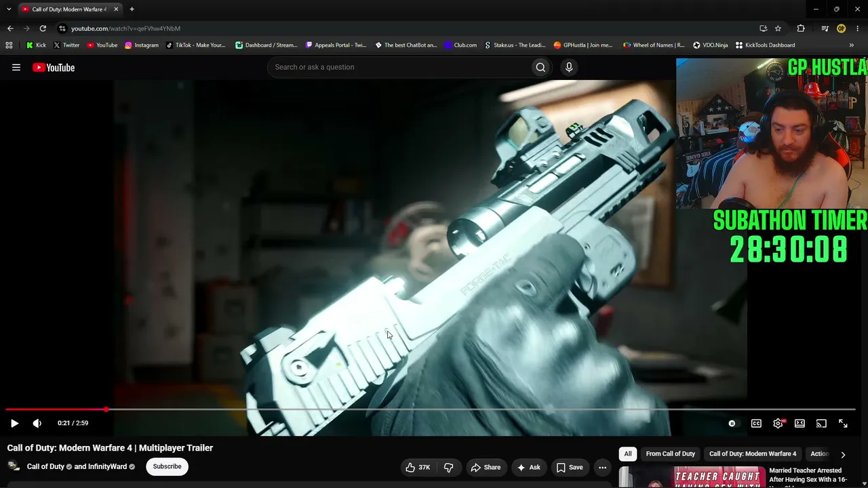Open the more actions three-dot menu
Viewport: 868px width, 488px height.
[x=602, y=467]
